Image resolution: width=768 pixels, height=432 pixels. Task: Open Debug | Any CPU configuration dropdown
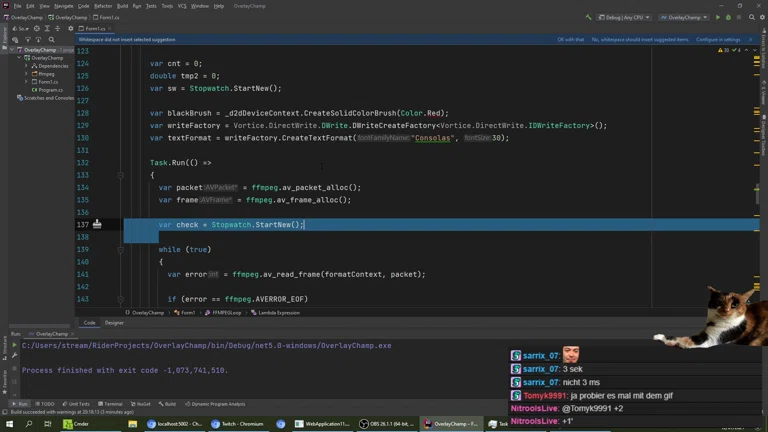[624, 17]
